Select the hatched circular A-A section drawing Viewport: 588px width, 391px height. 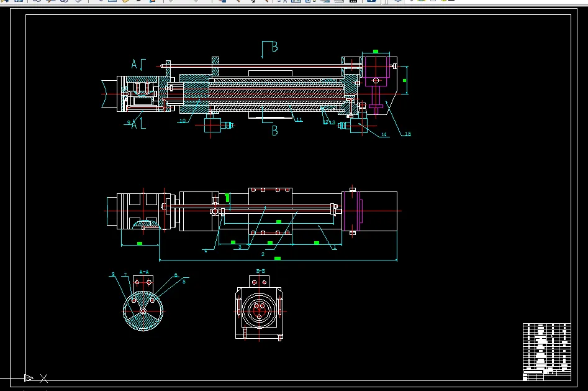tap(143, 311)
